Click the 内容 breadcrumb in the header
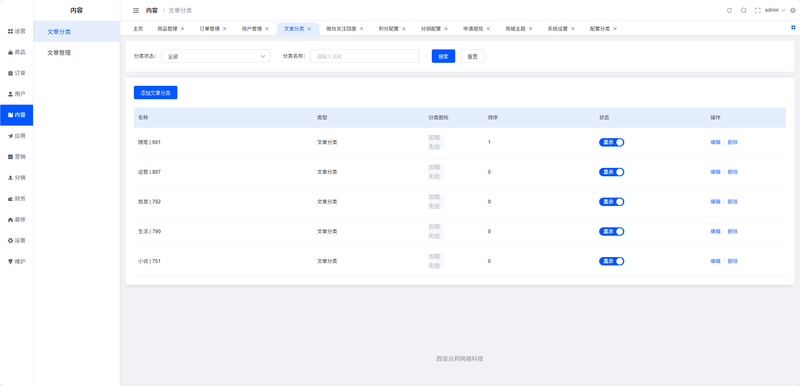This screenshot has height=386, width=800. click(x=152, y=10)
